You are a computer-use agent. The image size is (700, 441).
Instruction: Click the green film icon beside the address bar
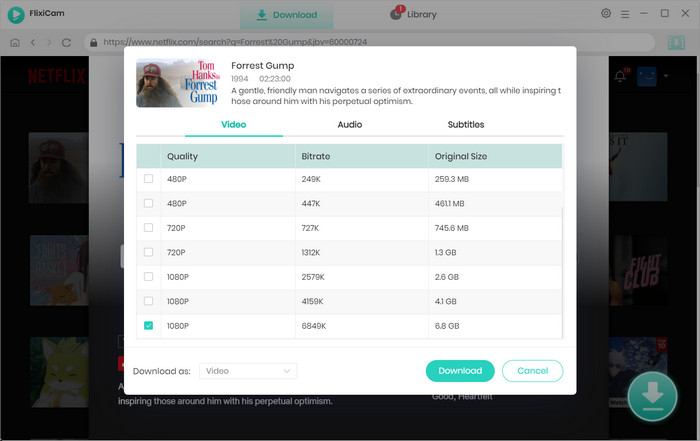[676, 42]
